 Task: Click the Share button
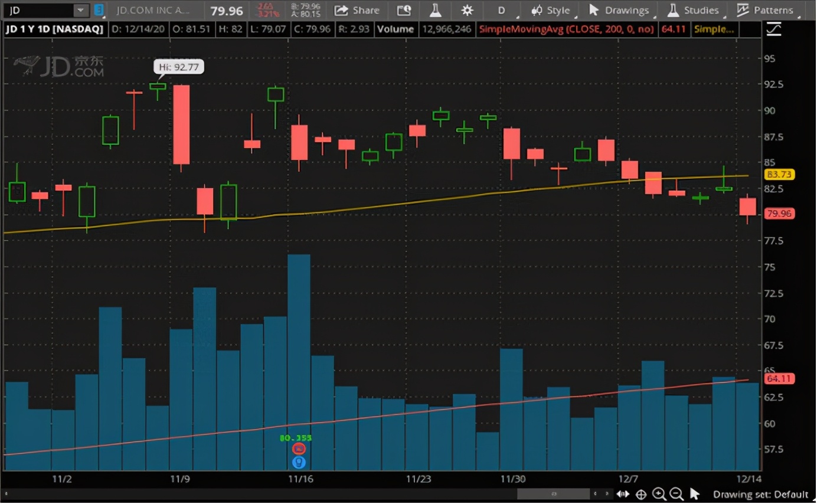point(357,10)
